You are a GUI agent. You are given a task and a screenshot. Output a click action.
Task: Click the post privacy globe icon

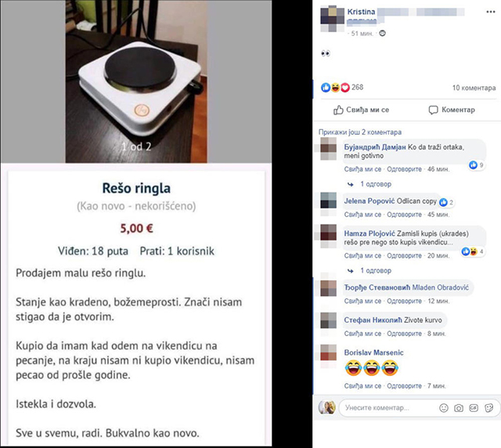[382, 33]
